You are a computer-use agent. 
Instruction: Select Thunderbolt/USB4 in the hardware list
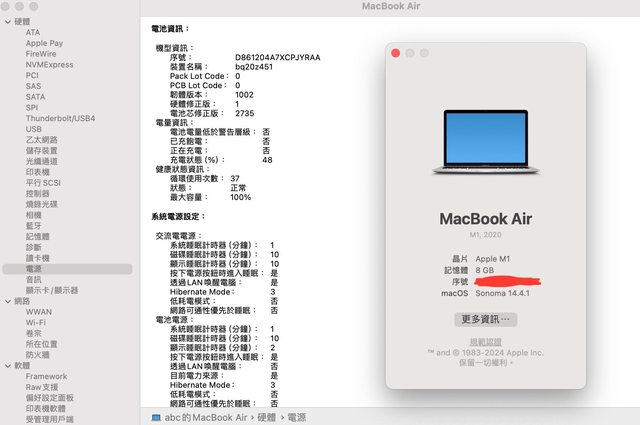(x=60, y=118)
